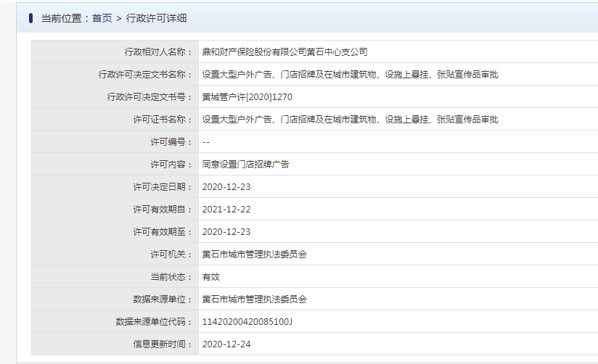Image resolution: width=598 pixels, height=364 pixels.
Task: Click the 许可证书名称 label
Action: [x=163, y=120]
